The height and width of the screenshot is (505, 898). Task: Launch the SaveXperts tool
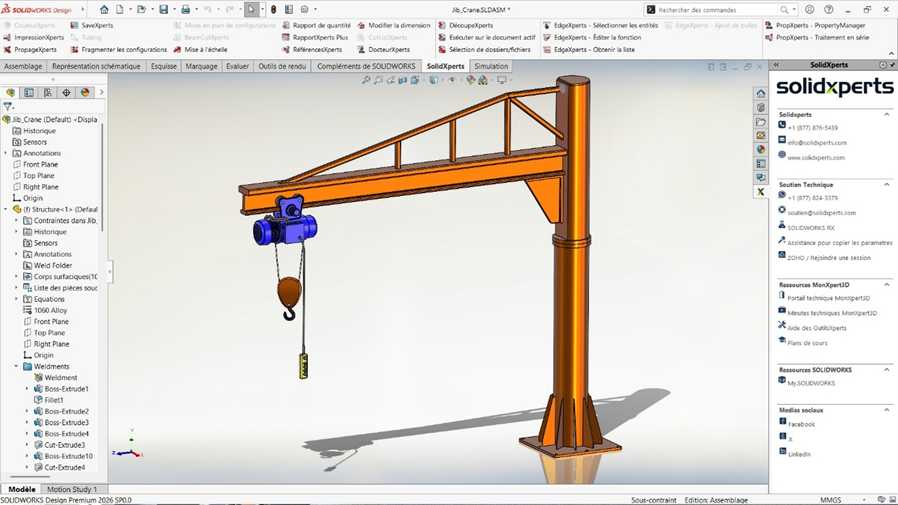point(96,25)
